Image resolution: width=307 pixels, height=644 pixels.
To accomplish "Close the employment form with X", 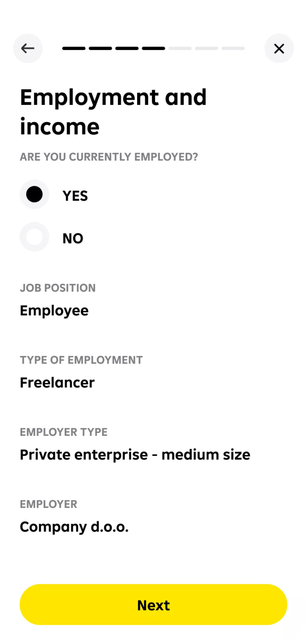I will tap(279, 48).
